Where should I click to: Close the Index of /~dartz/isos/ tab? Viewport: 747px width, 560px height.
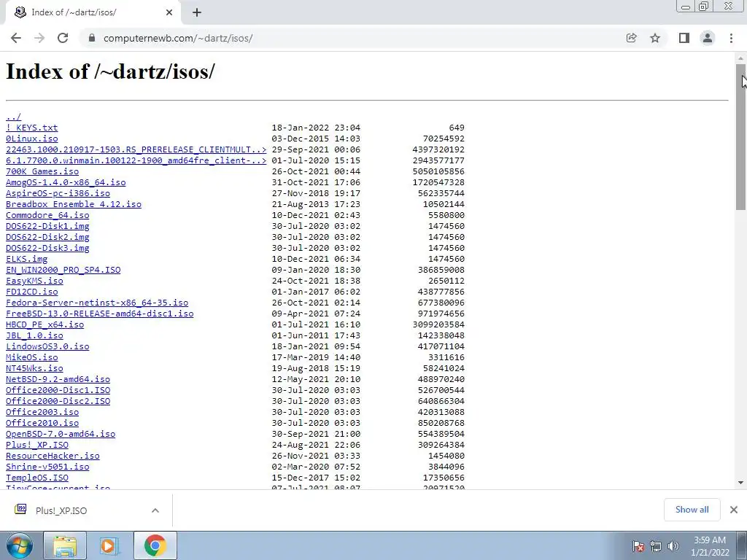click(x=169, y=12)
